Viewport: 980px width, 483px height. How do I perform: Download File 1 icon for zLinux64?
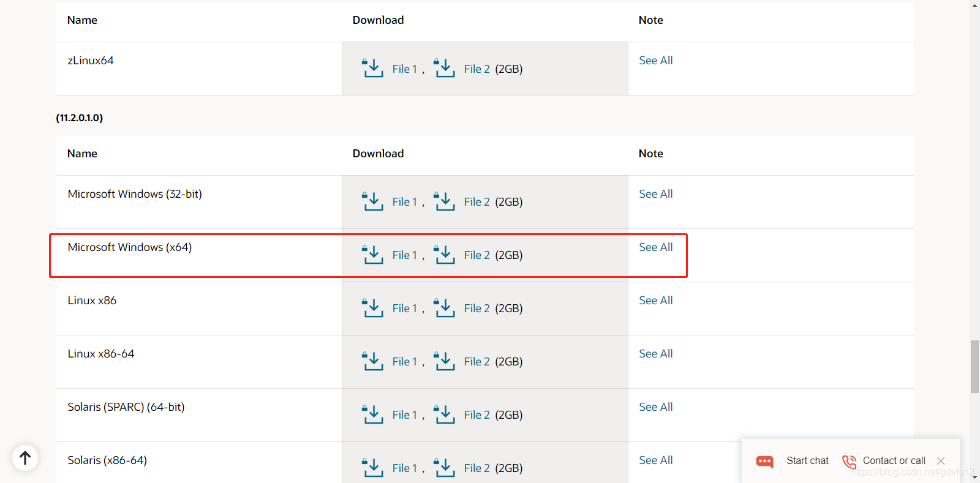pyautogui.click(x=372, y=68)
